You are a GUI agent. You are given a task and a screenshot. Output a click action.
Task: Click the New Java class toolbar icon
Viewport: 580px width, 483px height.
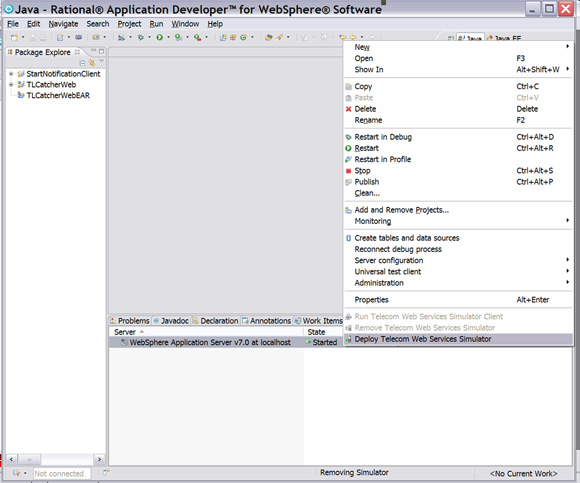pos(60,37)
